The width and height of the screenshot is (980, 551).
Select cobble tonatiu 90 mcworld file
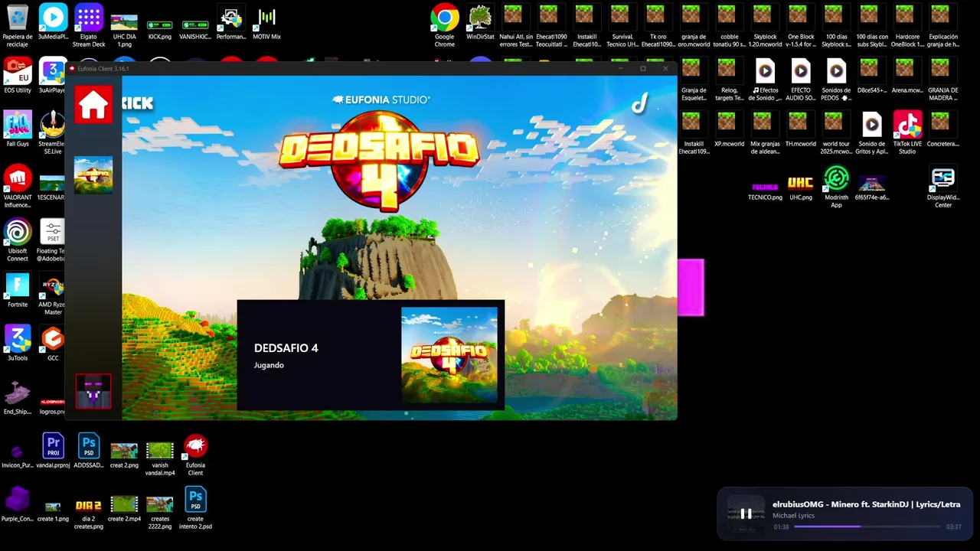click(729, 26)
